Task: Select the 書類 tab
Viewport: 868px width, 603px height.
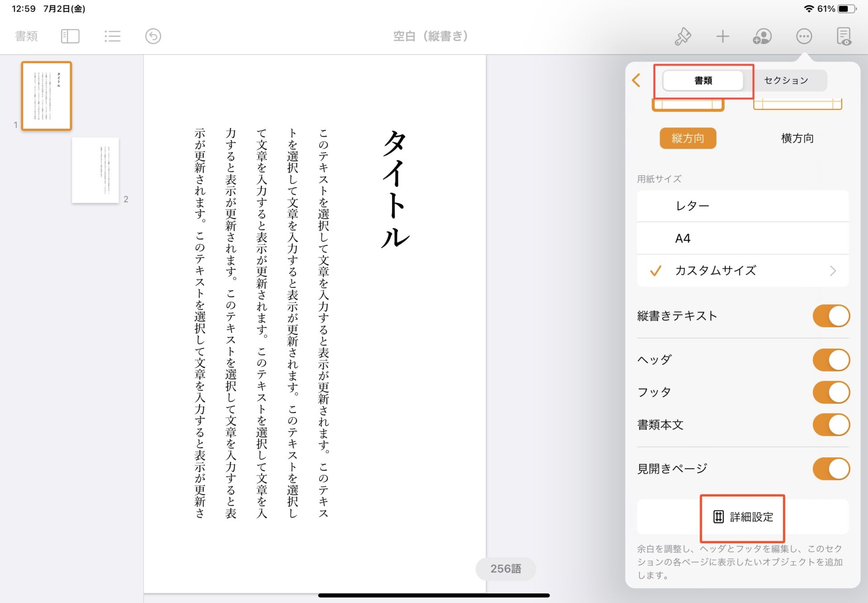Action: 703,80
